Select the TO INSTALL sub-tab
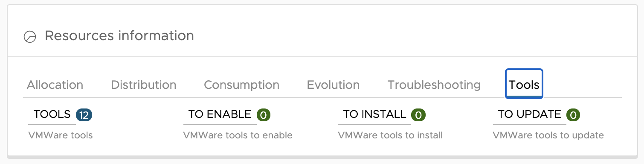This screenshot has width=644, height=164. pos(374,114)
